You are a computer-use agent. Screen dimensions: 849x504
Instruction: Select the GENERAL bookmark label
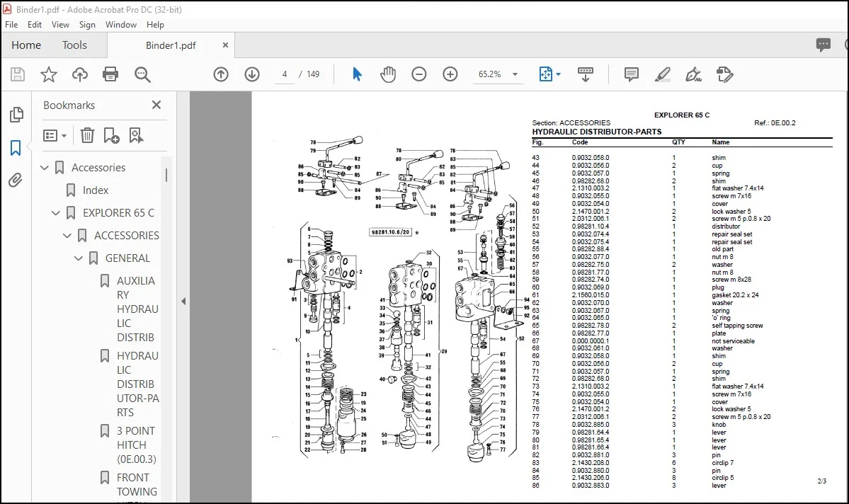pyautogui.click(x=127, y=258)
